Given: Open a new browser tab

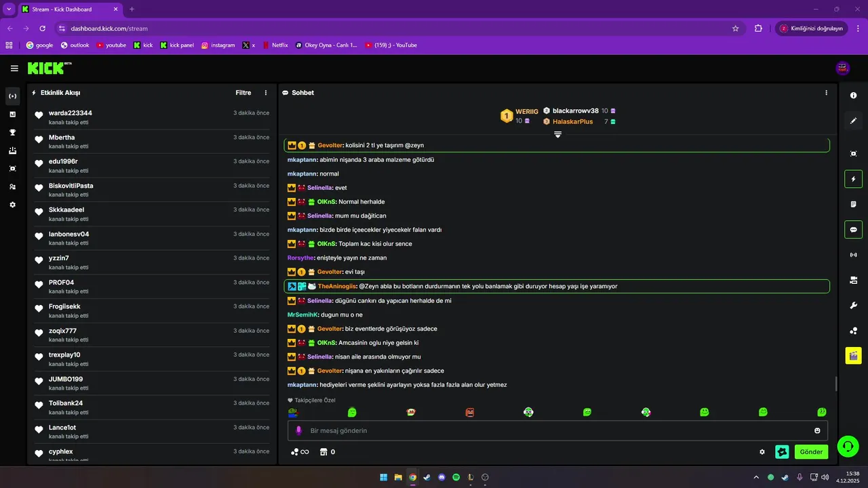Looking at the screenshot, I should click(x=132, y=9).
